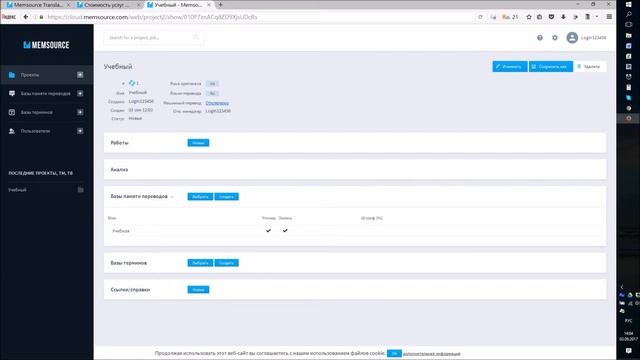Viewport: 640px width, 360px height.
Task: Click the Изменить edit button
Action: coord(510,67)
